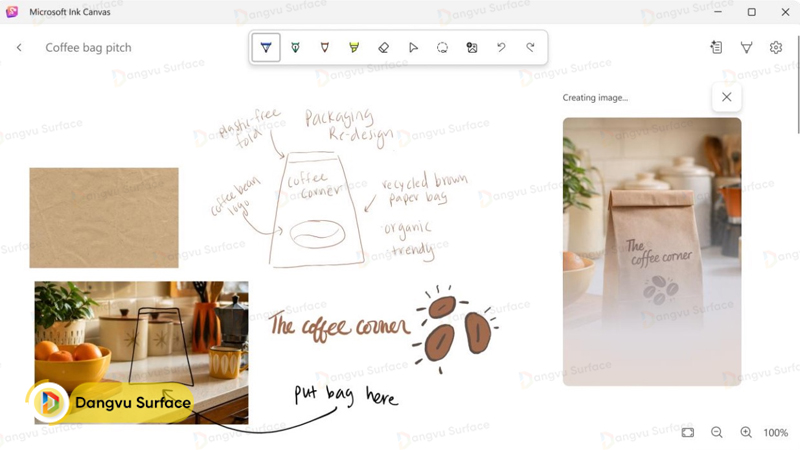Select the green pen tool
The height and width of the screenshot is (450, 800).
pyautogui.click(x=295, y=47)
